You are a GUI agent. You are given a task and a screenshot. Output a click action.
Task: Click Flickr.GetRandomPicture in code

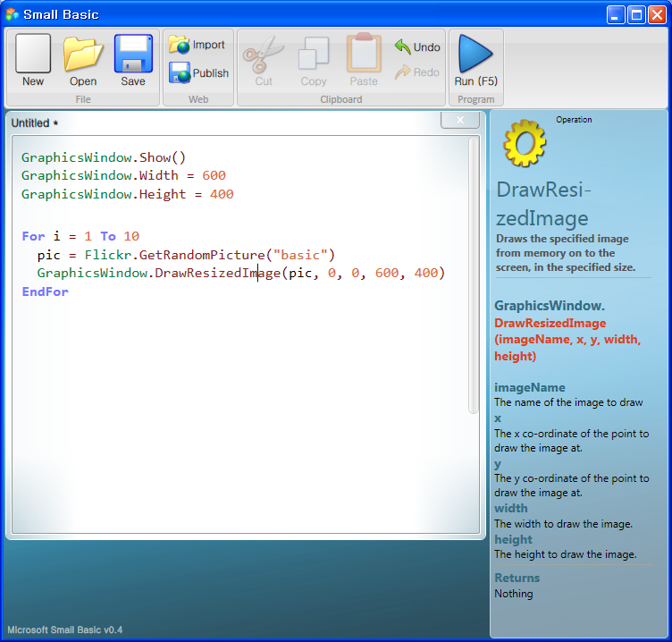click(174, 255)
